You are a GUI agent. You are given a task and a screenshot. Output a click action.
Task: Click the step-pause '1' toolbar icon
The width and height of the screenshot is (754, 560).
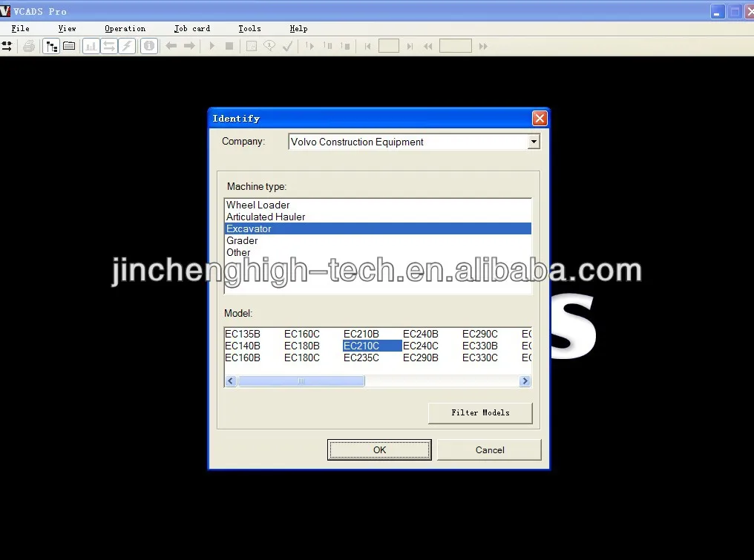(327, 46)
